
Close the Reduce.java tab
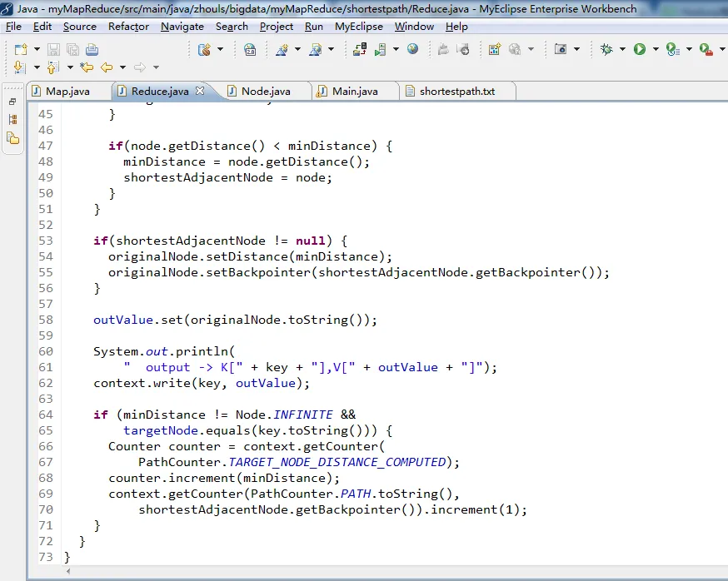point(200,91)
